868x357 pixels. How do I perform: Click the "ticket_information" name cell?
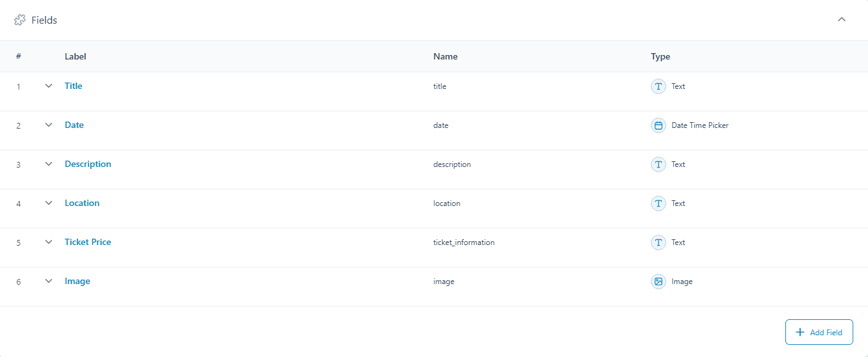[x=464, y=242]
